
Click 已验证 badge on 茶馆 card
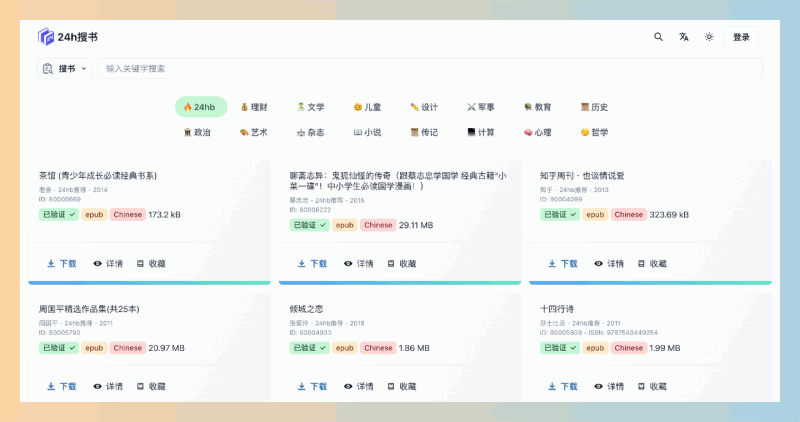(x=59, y=215)
